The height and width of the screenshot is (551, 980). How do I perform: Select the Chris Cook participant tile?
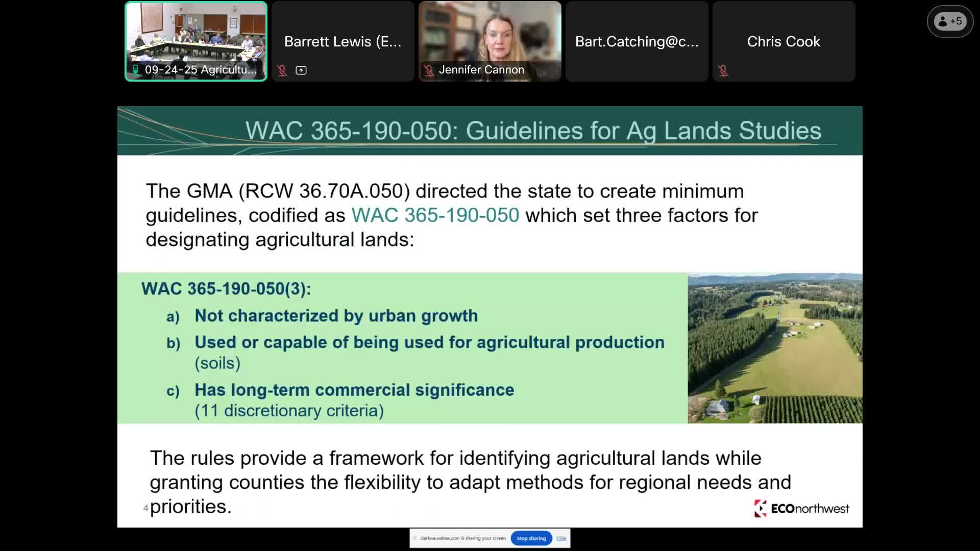pos(783,41)
